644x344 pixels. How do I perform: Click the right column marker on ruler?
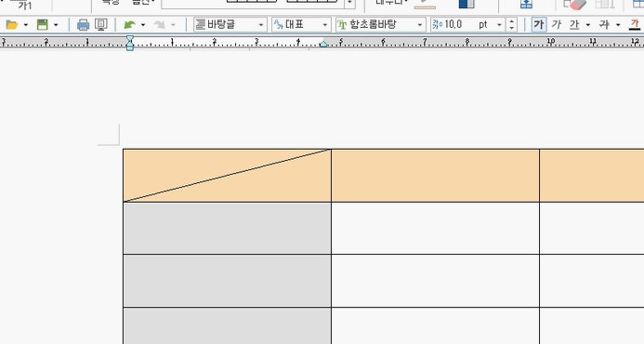pyautogui.click(x=323, y=43)
